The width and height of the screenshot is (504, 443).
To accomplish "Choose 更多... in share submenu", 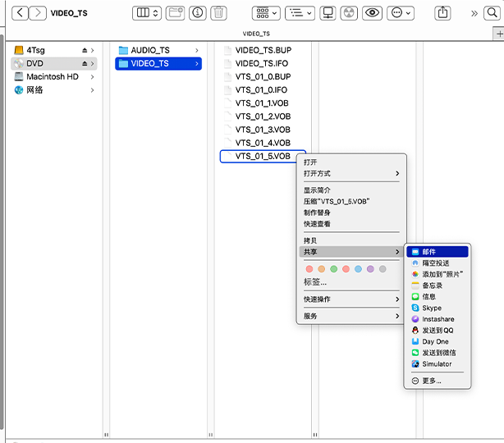I will pyautogui.click(x=438, y=381).
